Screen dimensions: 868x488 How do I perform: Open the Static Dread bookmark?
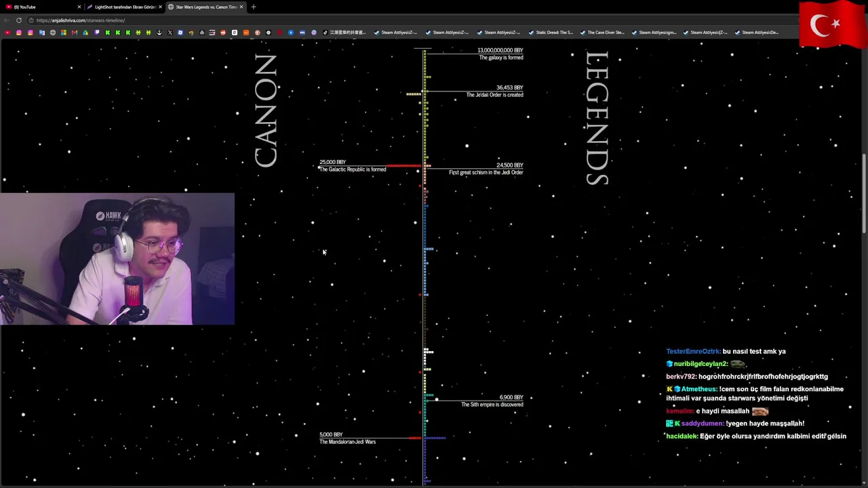pyautogui.click(x=551, y=33)
